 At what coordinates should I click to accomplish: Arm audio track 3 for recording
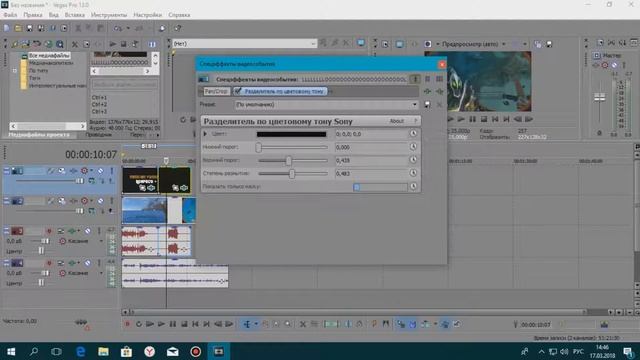point(49,231)
